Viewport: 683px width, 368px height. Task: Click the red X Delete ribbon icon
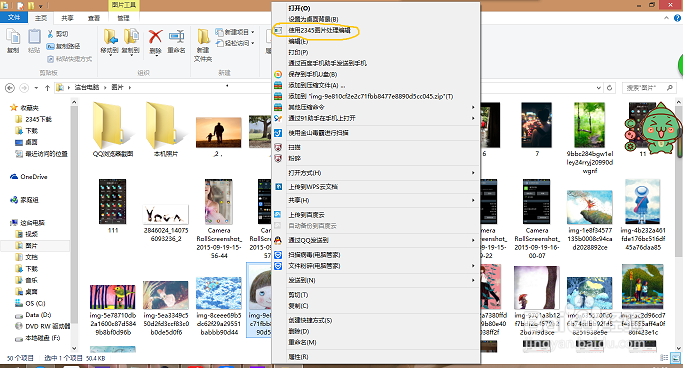(x=156, y=37)
